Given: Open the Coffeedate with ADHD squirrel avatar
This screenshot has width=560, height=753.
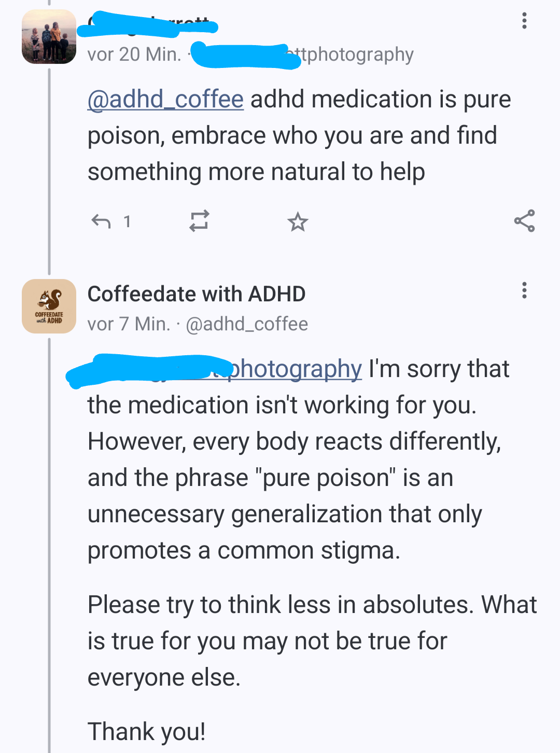Looking at the screenshot, I should click(x=49, y=306).
